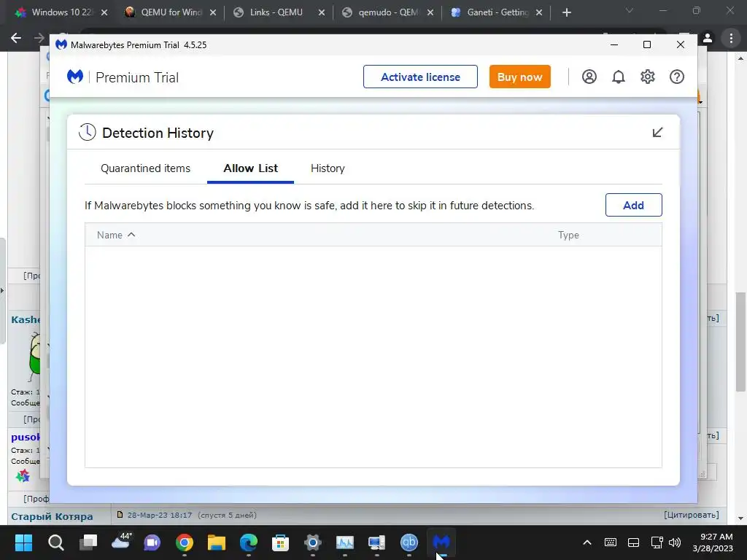Open Microsoft Edge from the taskbar
This screenshot has height=560, width=747.
pos(248,542)
